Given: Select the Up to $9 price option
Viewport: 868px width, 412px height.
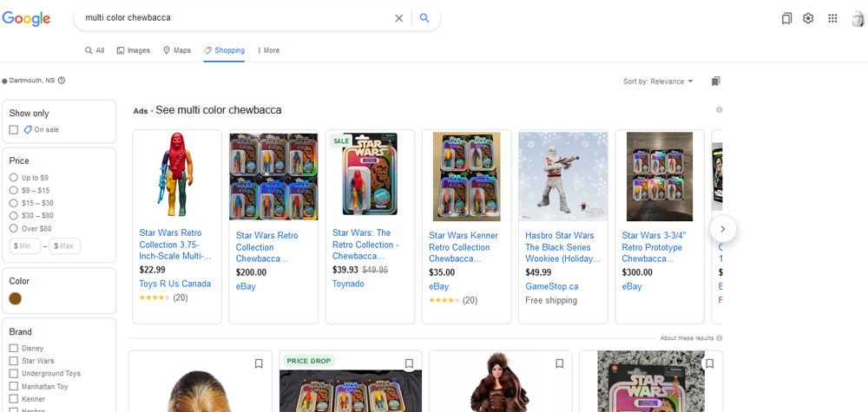Looking at the screenshot, I should coord(14,178).
